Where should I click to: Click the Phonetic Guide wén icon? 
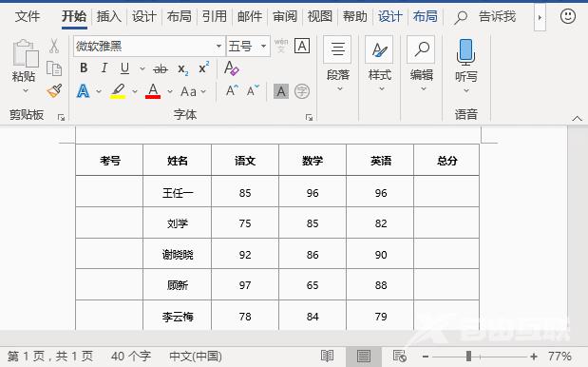pos(281,46)
